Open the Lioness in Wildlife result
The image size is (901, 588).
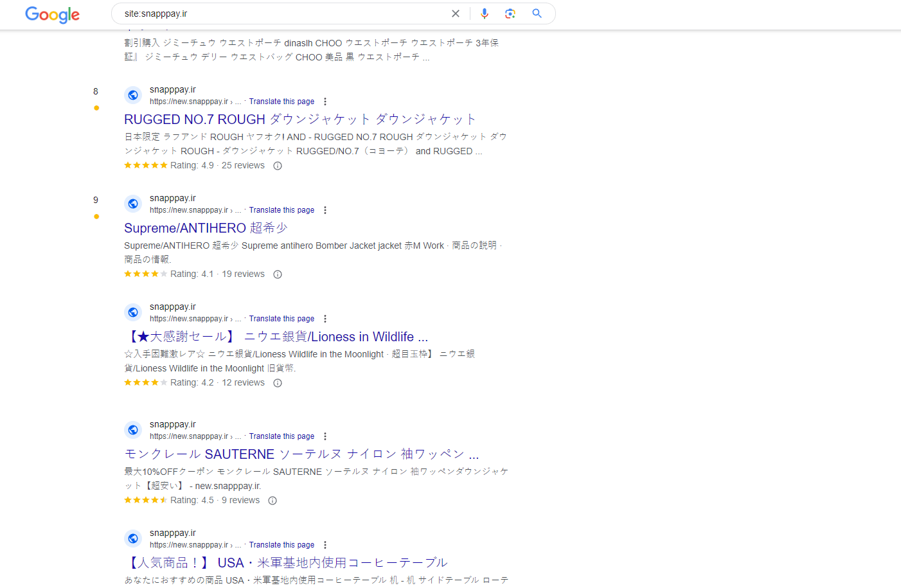[276, 337]
